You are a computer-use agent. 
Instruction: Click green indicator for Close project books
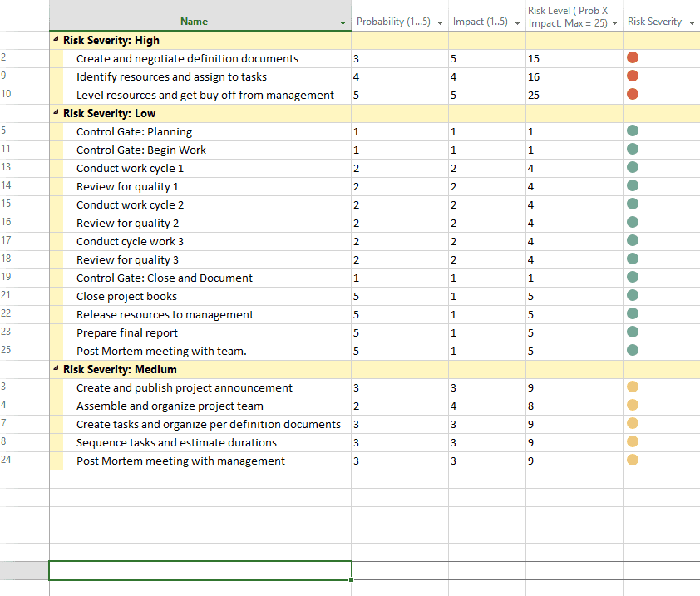click(x=633, y=296)
